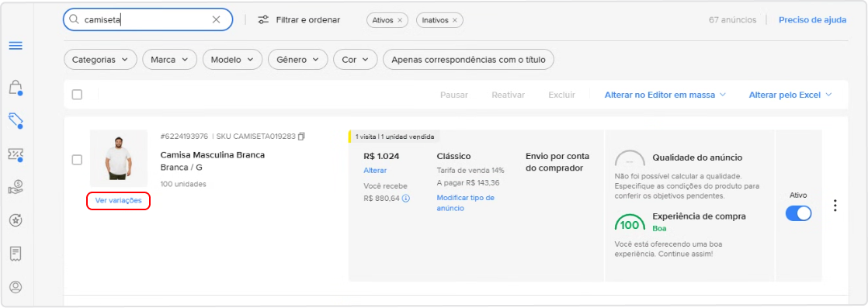This screenshot has height=308, width=868.
Task: Click the Experiência de compra 100 gauge
Action: click(630, 222)
